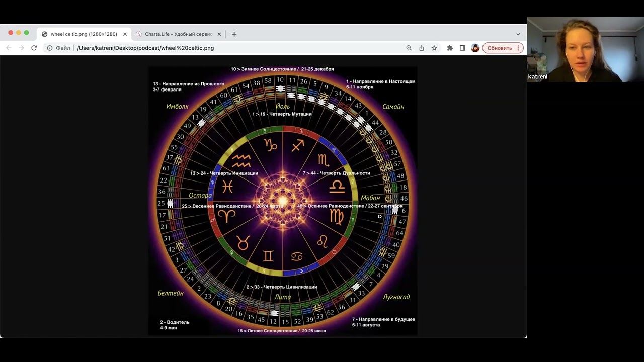Screen dimensions: 644x362
Task: Toggle the browser side panel icon
Action: [x=462, y=48]
